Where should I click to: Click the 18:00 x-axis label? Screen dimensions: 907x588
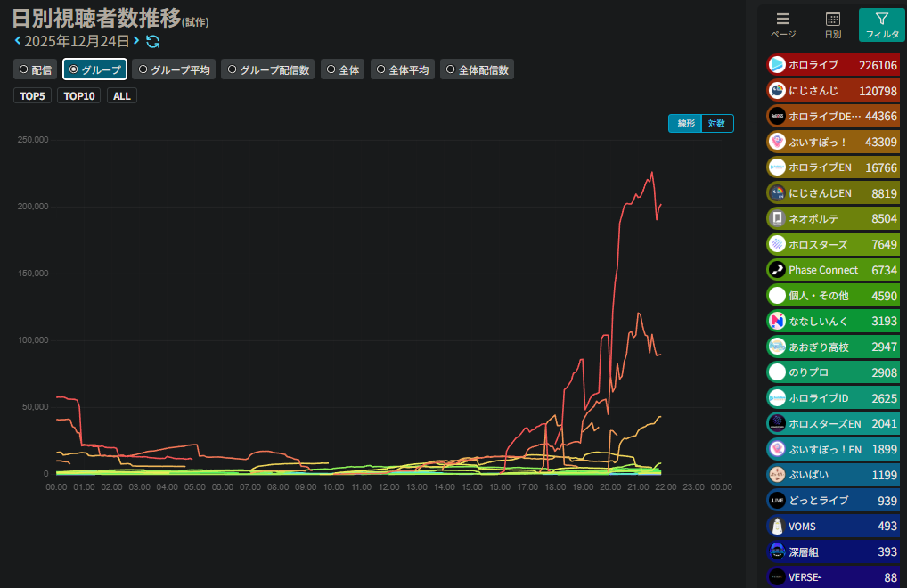pos(555,486)
